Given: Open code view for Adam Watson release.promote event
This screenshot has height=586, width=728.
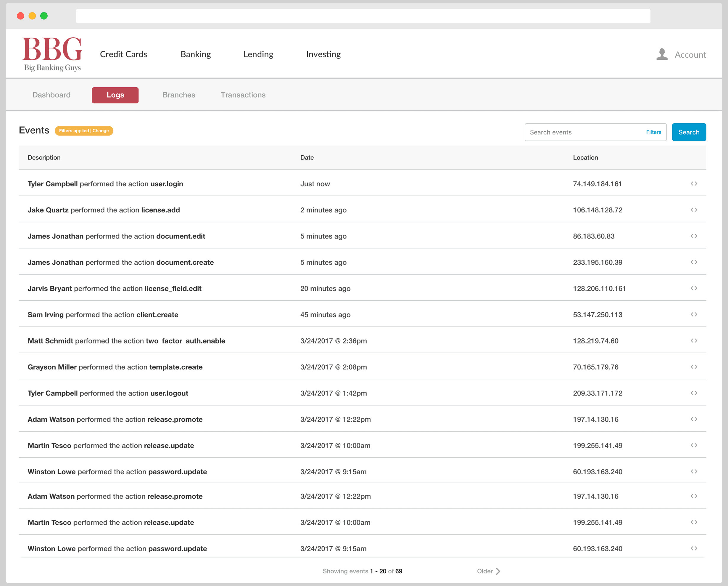Looking at the screenshot, I should pos(695,419).
